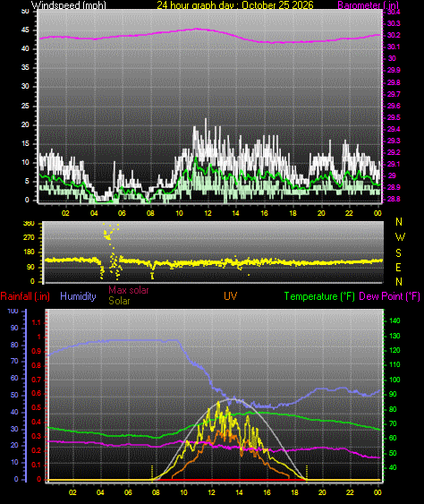Click the W compass label beside direction graph
The image size is (424, 504).
tap(400, 237)
